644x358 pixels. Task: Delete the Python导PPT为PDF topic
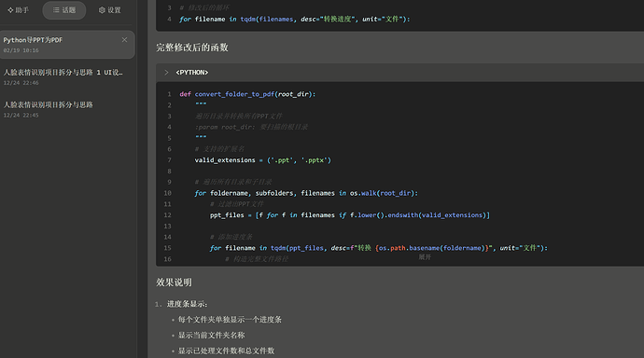click(124, 40)
